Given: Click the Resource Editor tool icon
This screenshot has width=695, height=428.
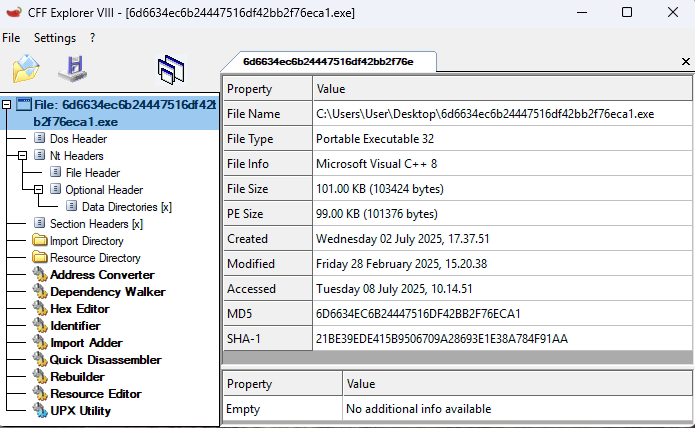Looking at the screenshot, I should [x=40, y=393].
